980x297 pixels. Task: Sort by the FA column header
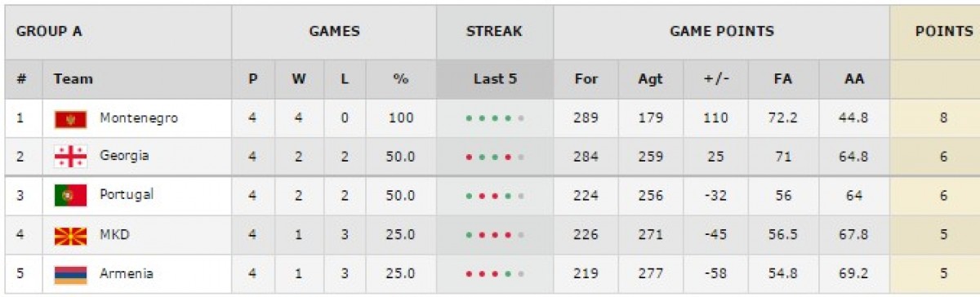tap(783, 79)
